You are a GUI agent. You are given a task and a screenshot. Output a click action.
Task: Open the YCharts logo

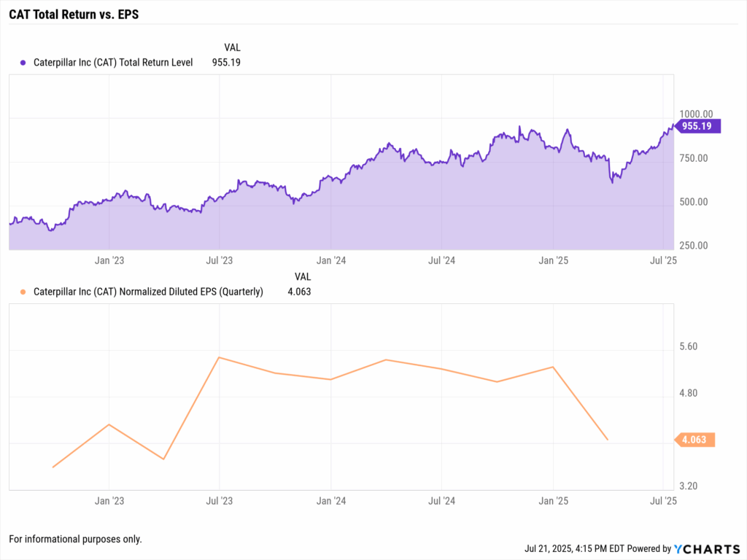pyautogui.click(x=707, y=549)
